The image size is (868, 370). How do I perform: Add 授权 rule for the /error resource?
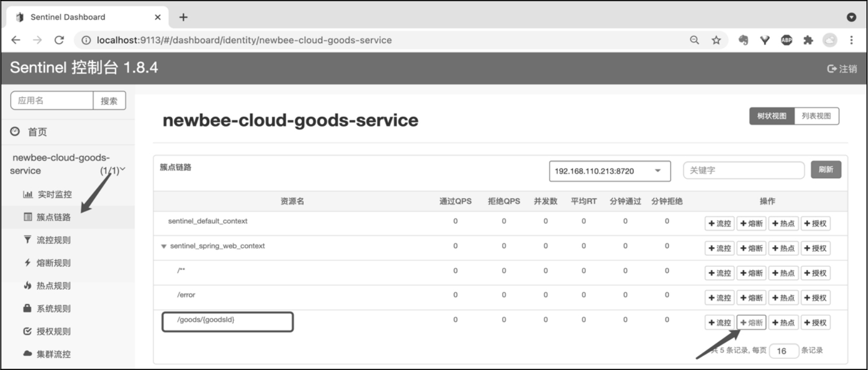coord(815,298)
